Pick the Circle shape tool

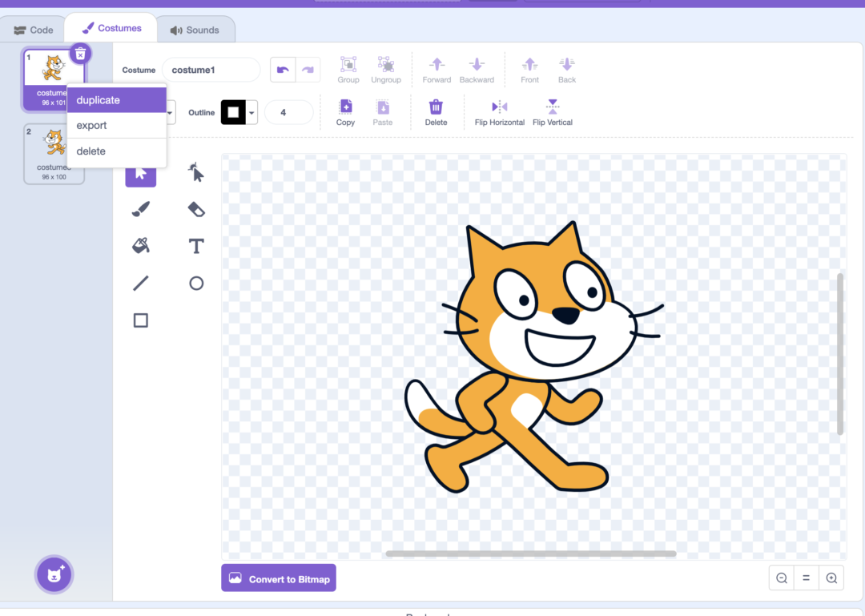pos(196,283)
